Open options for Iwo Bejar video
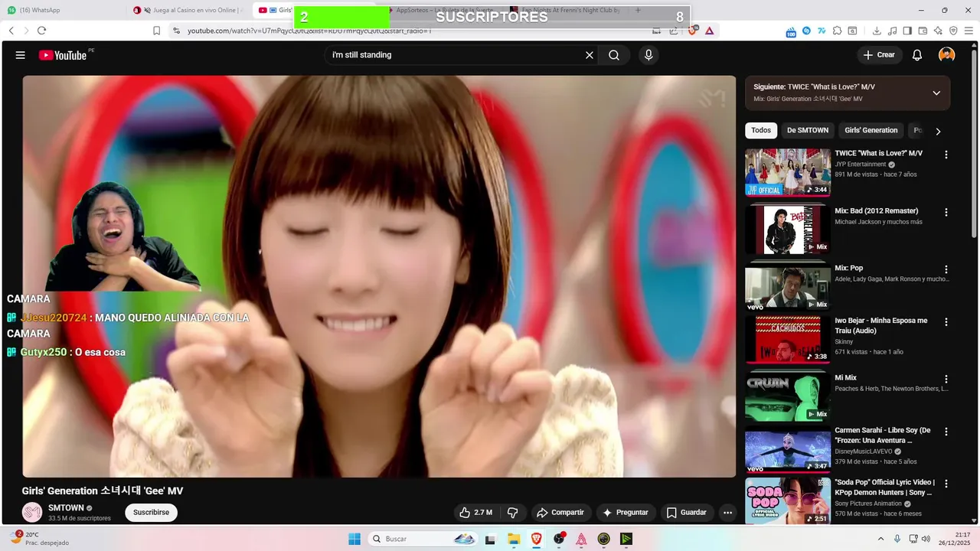Screen dimensions: 980x551 946,321
